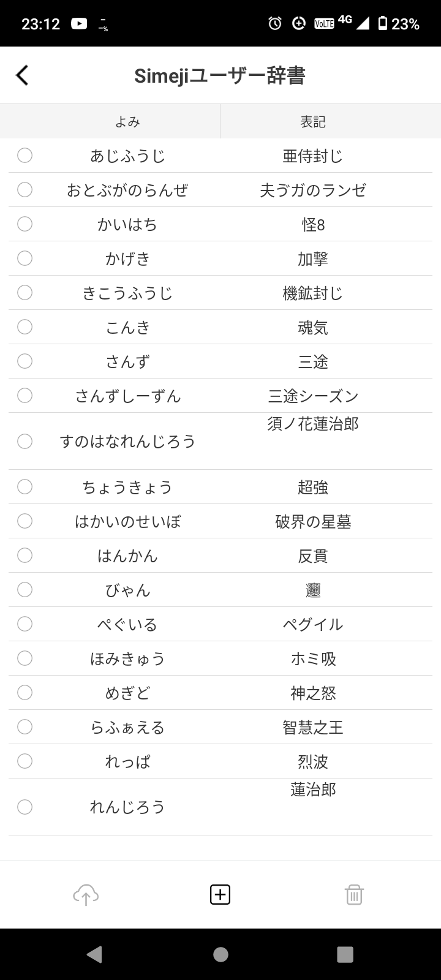Select the radio button next to あじふうじ
Screen dimensions: 441x980
tap(24, 156)
